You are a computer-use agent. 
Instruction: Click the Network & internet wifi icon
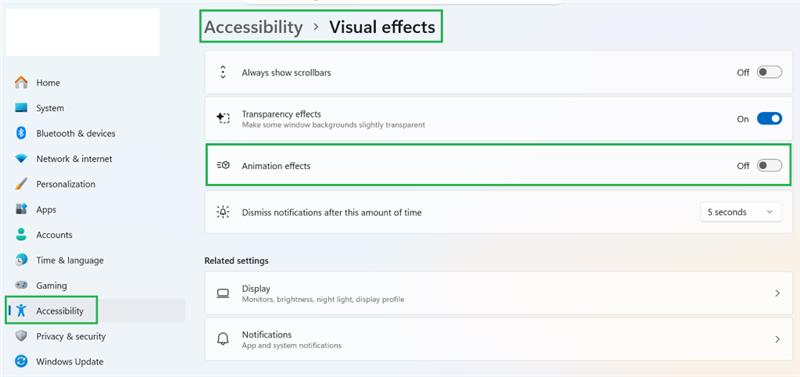click(x=21, y=159)
